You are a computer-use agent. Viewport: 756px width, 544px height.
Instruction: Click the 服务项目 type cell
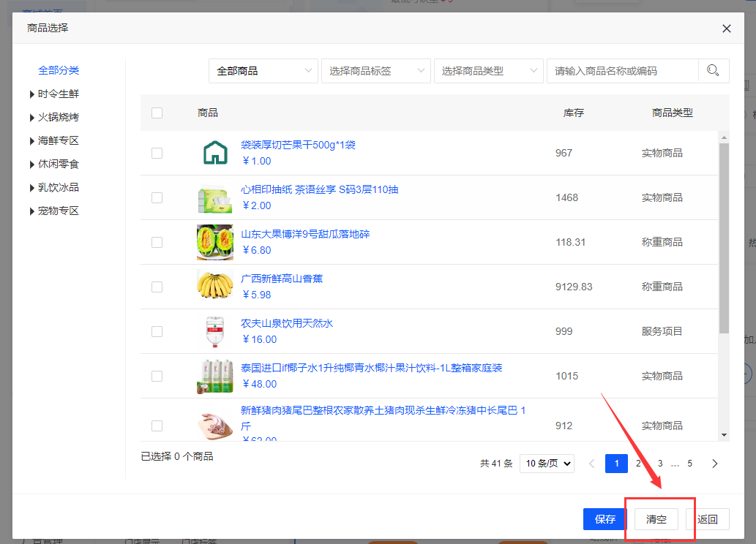pyautogui.click(x=662, y=331)
